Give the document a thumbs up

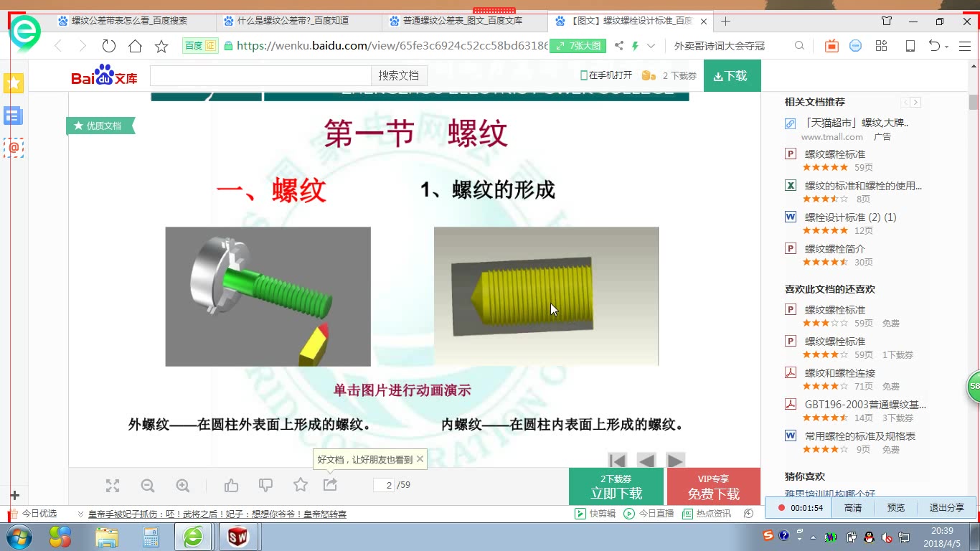click(x=231, y=485)
